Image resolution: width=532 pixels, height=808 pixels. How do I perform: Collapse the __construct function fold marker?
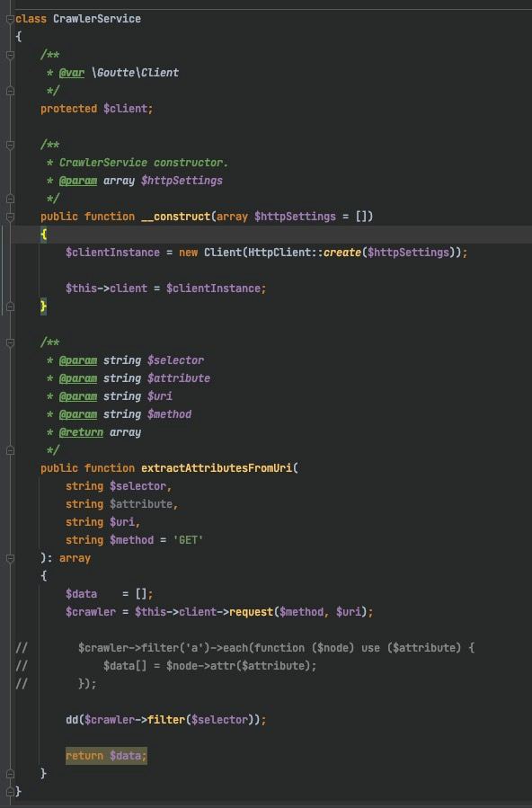pyautogui.click(x=10, y=217)
